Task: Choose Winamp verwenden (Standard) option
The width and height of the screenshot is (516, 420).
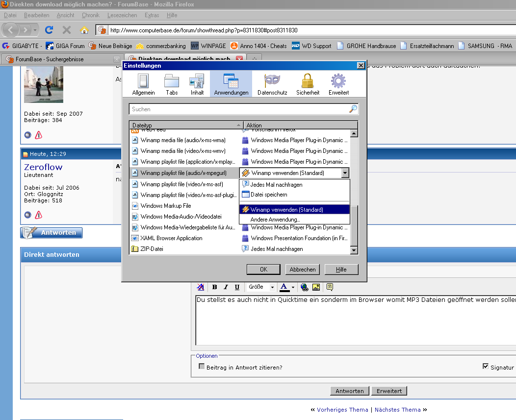Action: 294,209
